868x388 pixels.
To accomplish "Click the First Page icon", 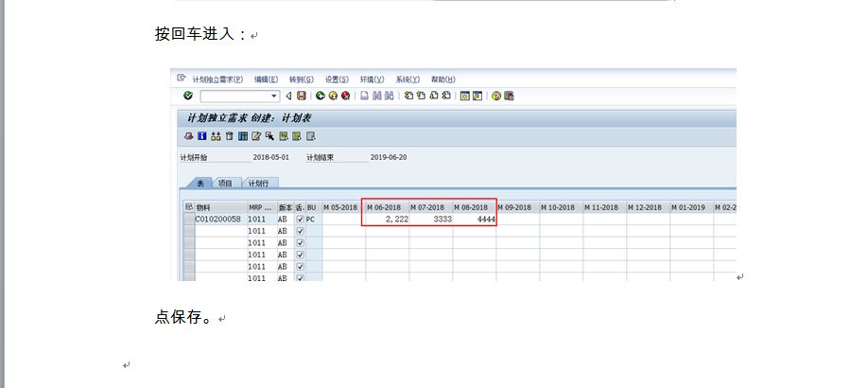I will pos(408,96).
